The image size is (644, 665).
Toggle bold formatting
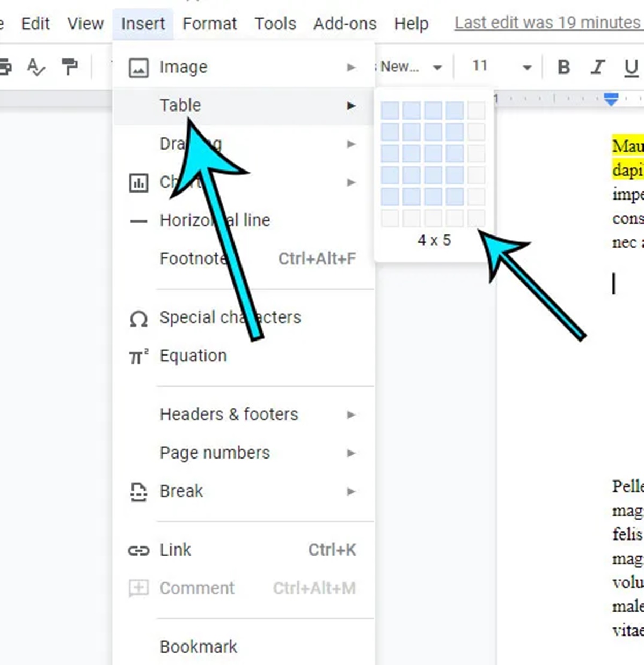[x=563, y=67]
